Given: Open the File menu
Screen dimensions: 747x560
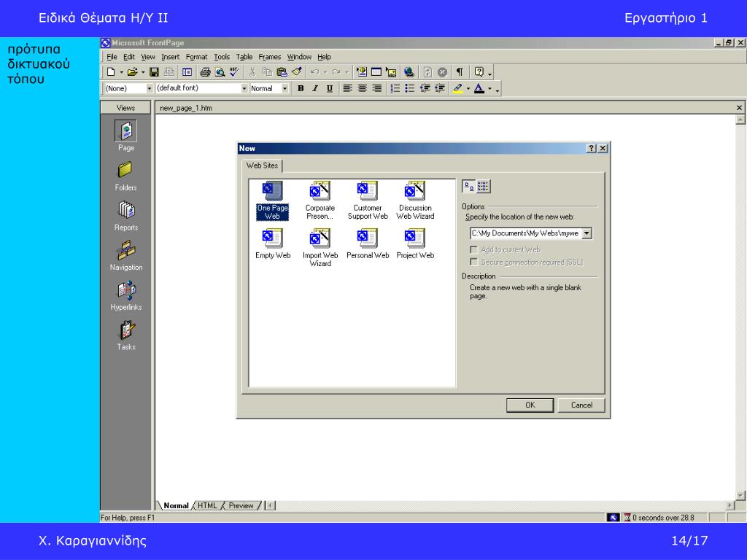Looking at the screenshot, I should click(112, 57).
